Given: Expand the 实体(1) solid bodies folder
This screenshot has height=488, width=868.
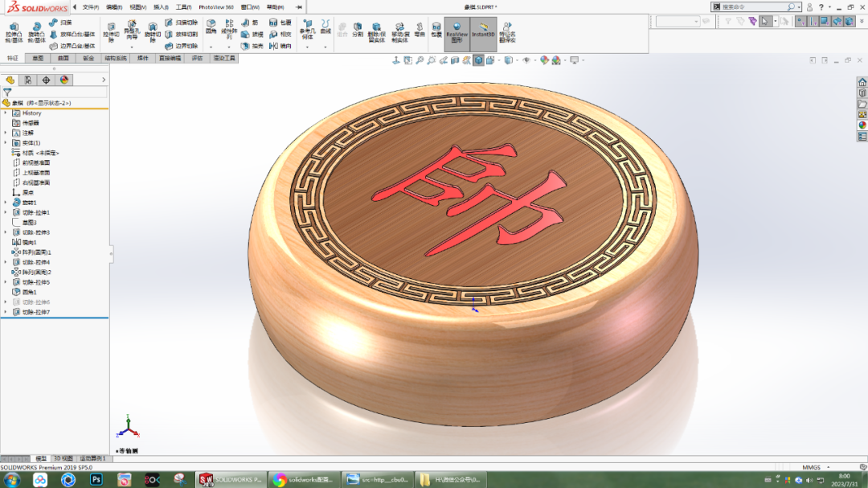Looking at the screenshot, I should [x=6, y=143].
